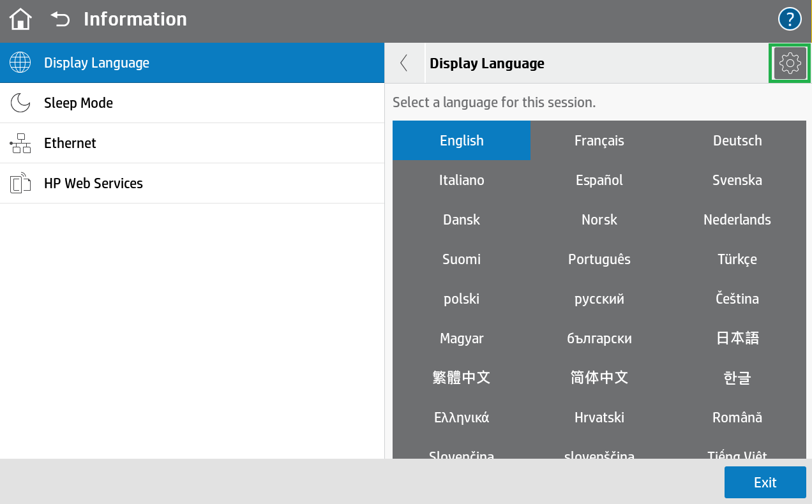This screenshot has width=812, height=504.
Task: Select Français as the display language
Action: (599, 140)
